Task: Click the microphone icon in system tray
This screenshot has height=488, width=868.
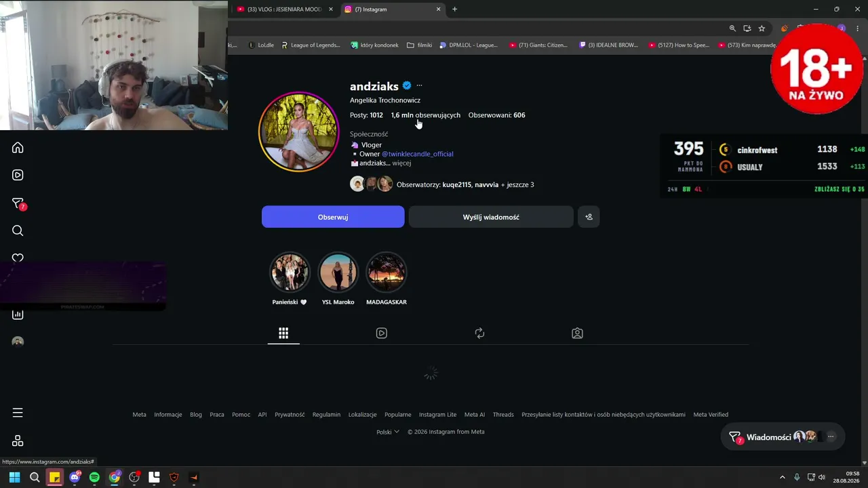Action: point(797,477)
